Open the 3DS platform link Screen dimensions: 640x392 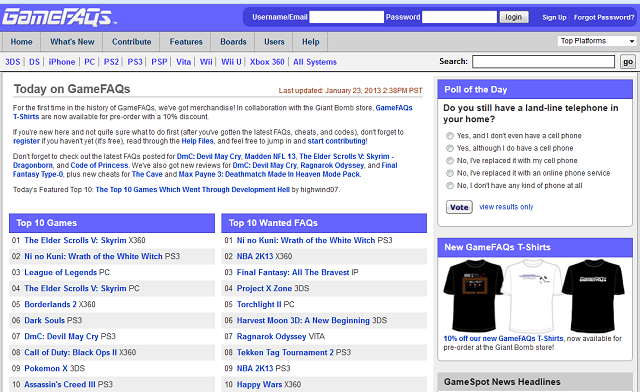point(13,62)
